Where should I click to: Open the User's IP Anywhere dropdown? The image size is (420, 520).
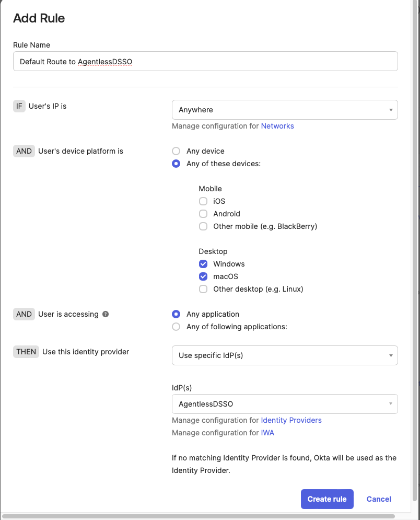pyautogui.click(x=285, y=110)
